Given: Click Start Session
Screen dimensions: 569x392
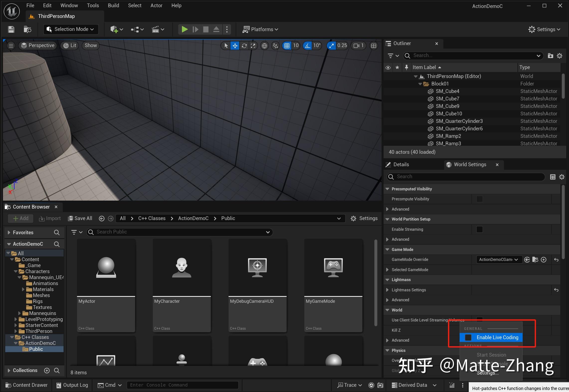Looking at the screenshot, I should (x=491, y=355).
